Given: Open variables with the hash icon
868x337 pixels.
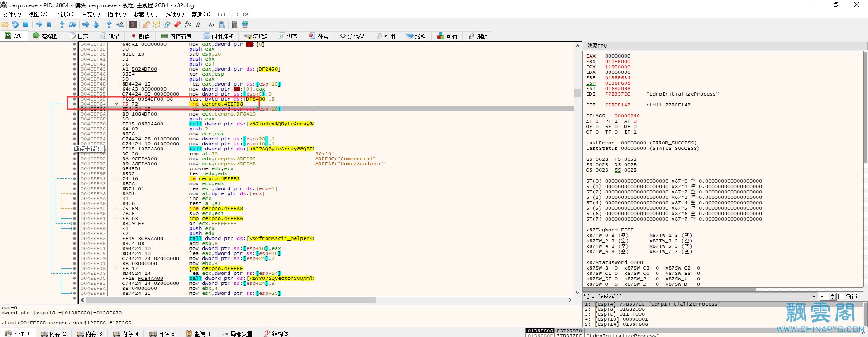Looking at the screenshot, I should click(x=198, y=24).
